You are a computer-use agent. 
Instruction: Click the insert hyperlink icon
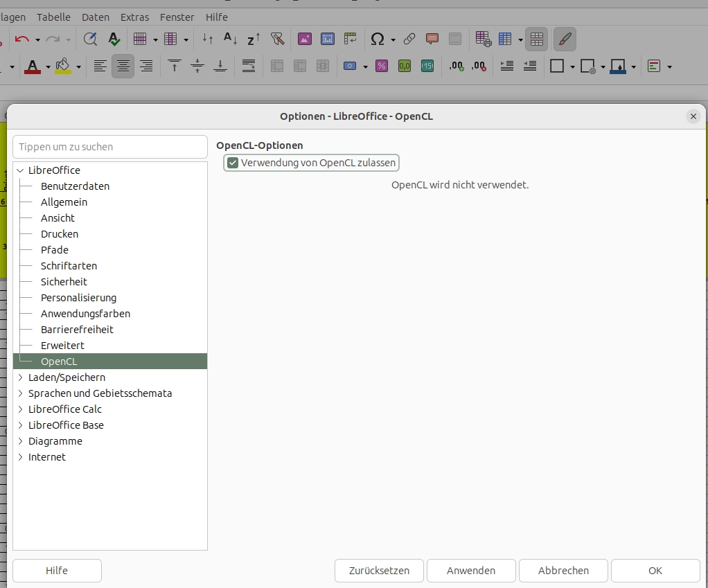(409, 39)
